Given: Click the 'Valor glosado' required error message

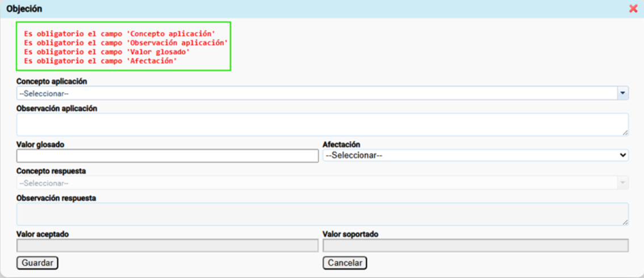Looking at the screenshot, I should 107,52.
